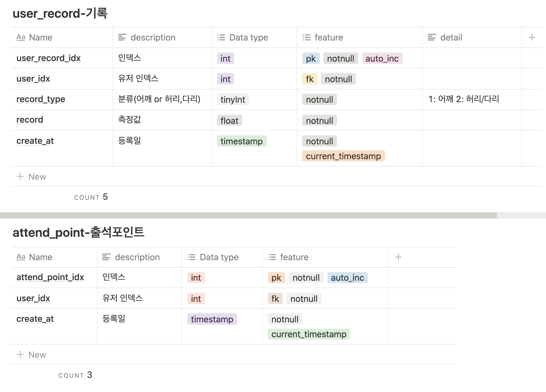546x392 pixels.
Task: Click the blue auto_inc tag in attend_point_idx row
Action: coord(347,278)
